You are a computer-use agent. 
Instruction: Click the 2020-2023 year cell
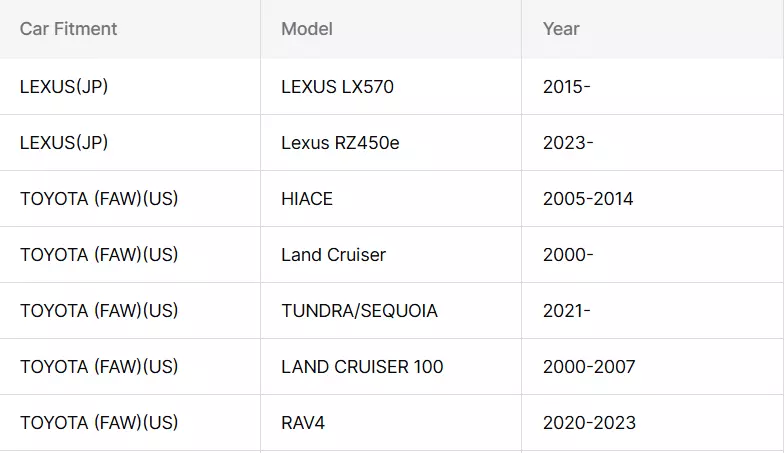pos(652,422)
